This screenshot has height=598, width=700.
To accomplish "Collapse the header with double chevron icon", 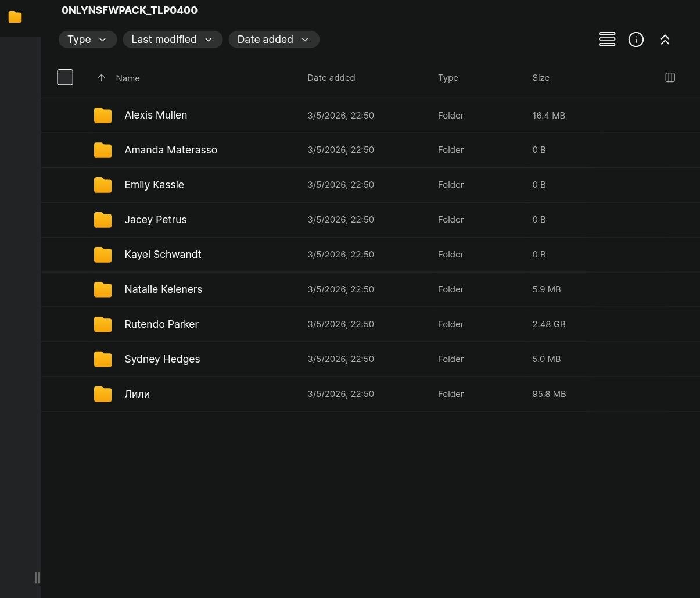I will (x=665, y=40).
